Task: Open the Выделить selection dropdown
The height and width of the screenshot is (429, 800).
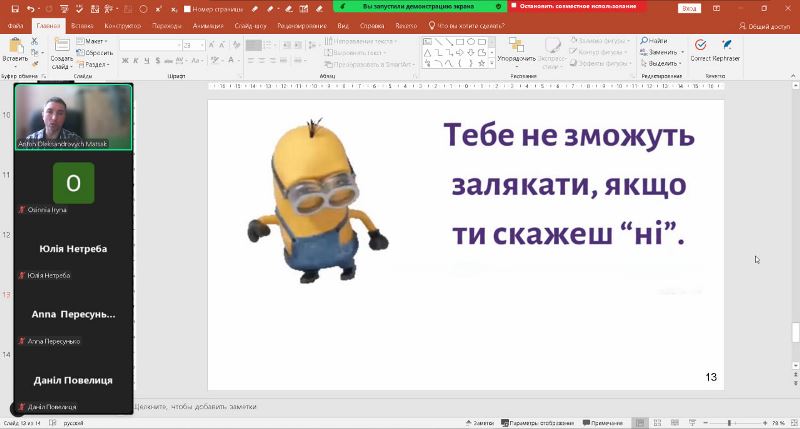Action: click(662, 63)
